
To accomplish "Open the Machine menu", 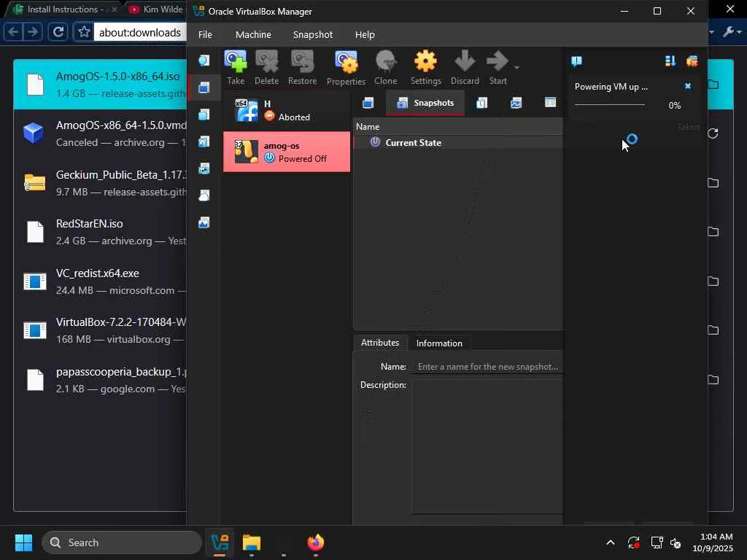I will (253, 35).
